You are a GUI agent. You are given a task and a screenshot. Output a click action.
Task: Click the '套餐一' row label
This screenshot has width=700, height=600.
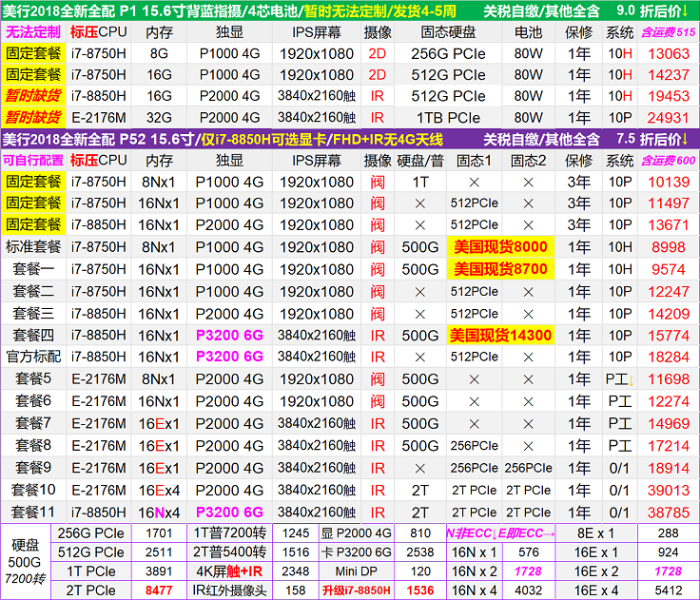(x=33, y=269)
